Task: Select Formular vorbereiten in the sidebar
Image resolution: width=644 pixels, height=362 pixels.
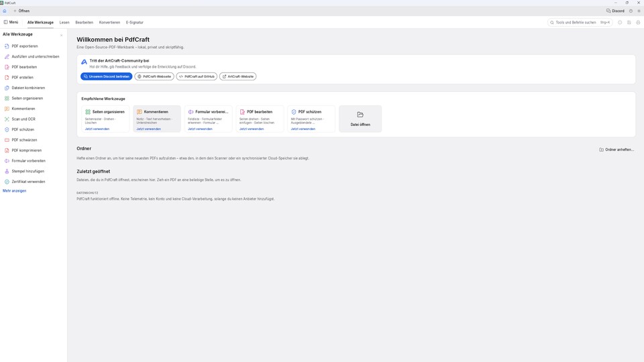Action: click(33, 161)
